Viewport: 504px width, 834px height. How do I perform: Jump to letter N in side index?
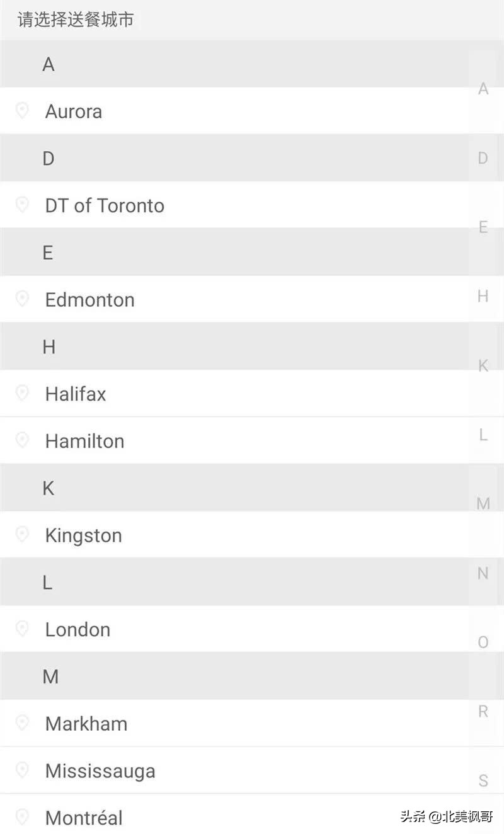tap(483, 573)
